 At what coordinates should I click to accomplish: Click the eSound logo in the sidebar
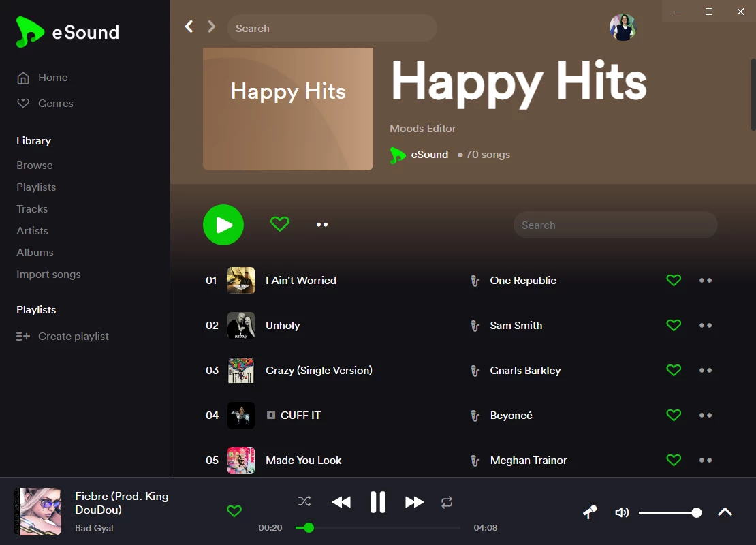coord(67,32)
